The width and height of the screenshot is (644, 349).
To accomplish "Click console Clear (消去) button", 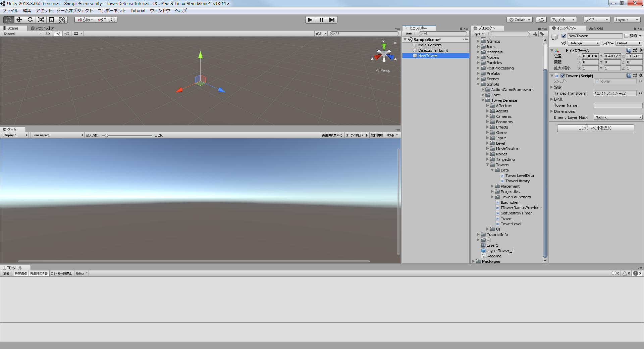I will (x=6, y=273).
